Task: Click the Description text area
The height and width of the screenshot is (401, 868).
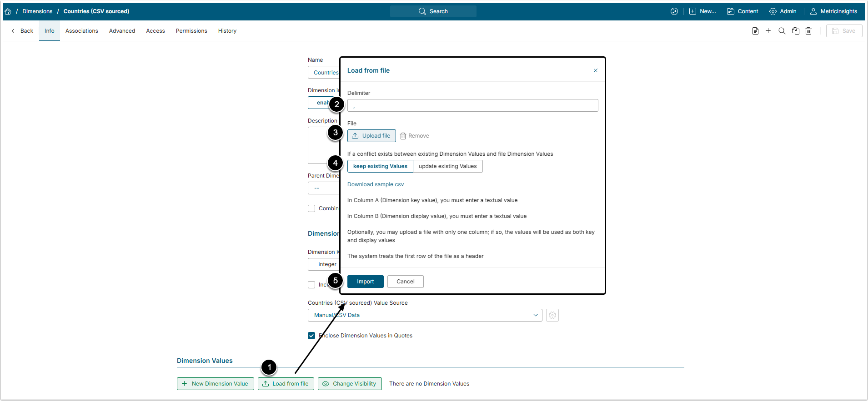Action: coord(324,145)
